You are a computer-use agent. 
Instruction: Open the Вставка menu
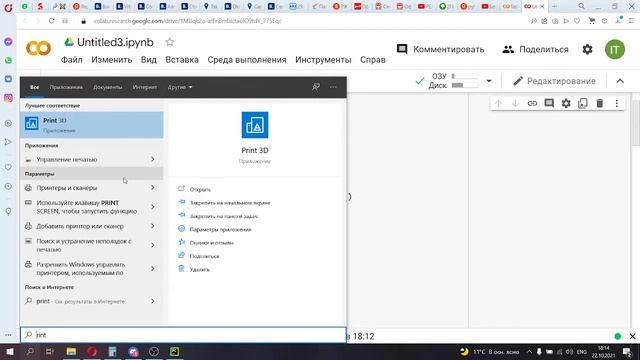182,60
